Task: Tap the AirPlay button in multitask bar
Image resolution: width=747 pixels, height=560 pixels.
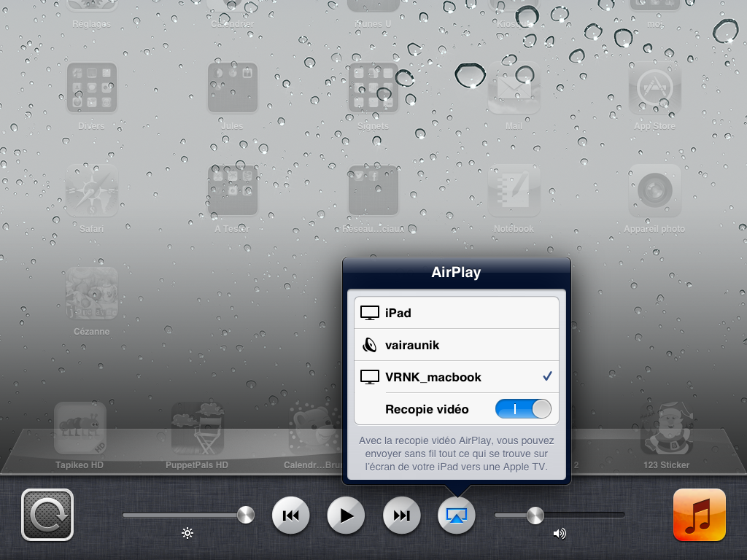Action: (x=457, y=516)
